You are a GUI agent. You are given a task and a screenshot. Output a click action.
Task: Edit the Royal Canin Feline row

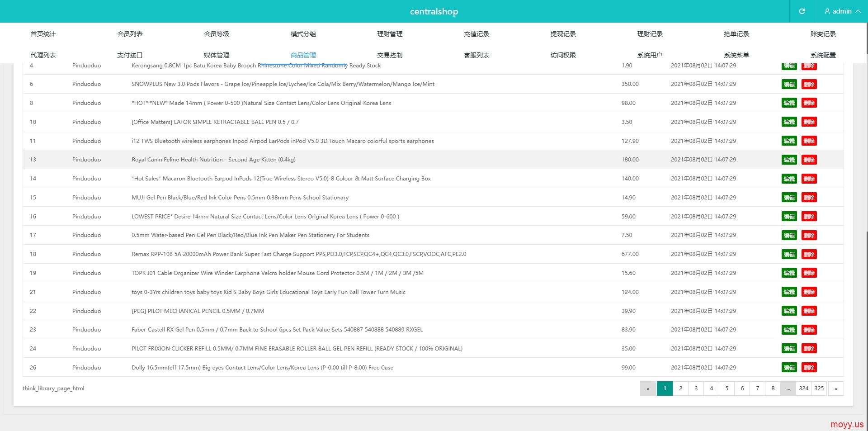tap(789, 160)
